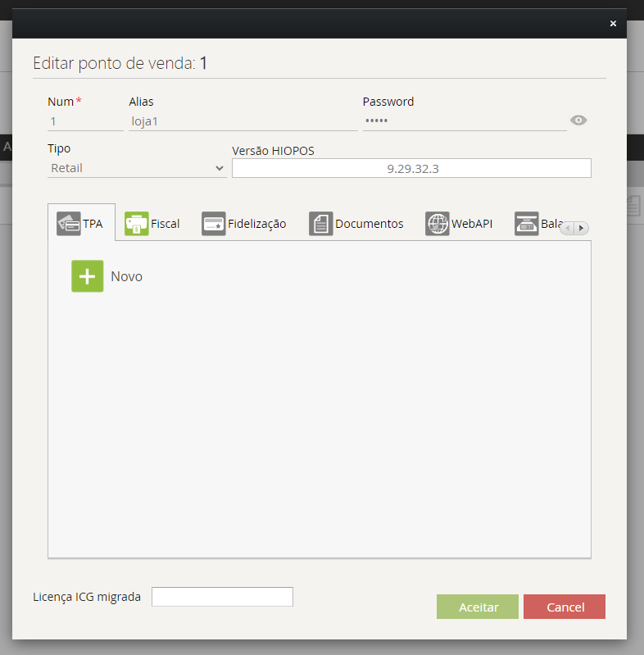644x655 pixels.
Task: Show password with the eye icon
Action: click(578, 121)
